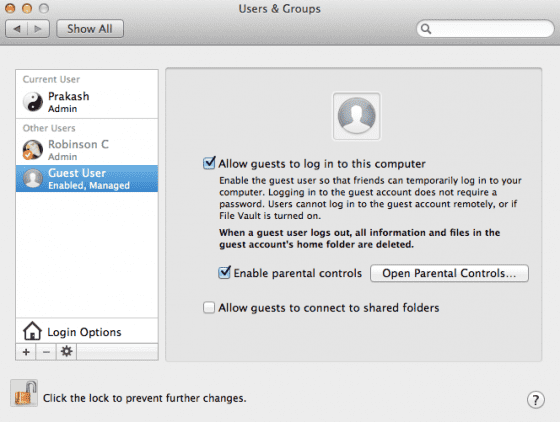Open the help question mark button

(x=535, y=400)
